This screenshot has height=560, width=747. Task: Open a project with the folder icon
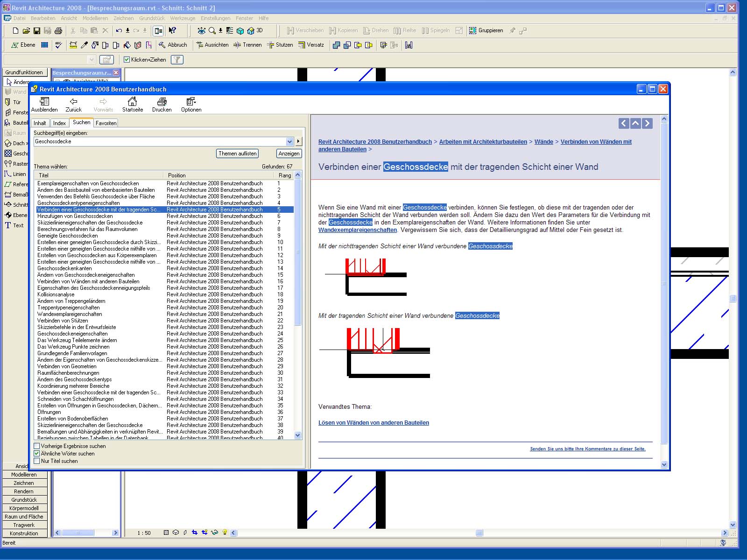coord(26,31)
